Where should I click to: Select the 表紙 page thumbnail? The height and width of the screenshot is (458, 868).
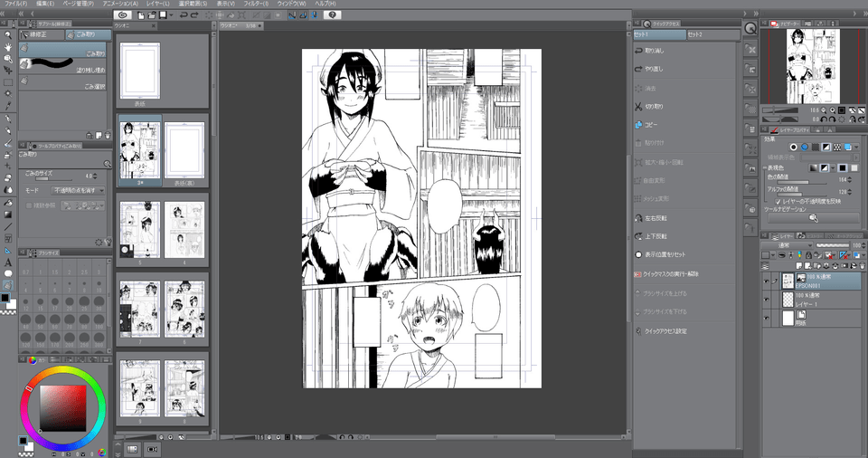point(139,72)
